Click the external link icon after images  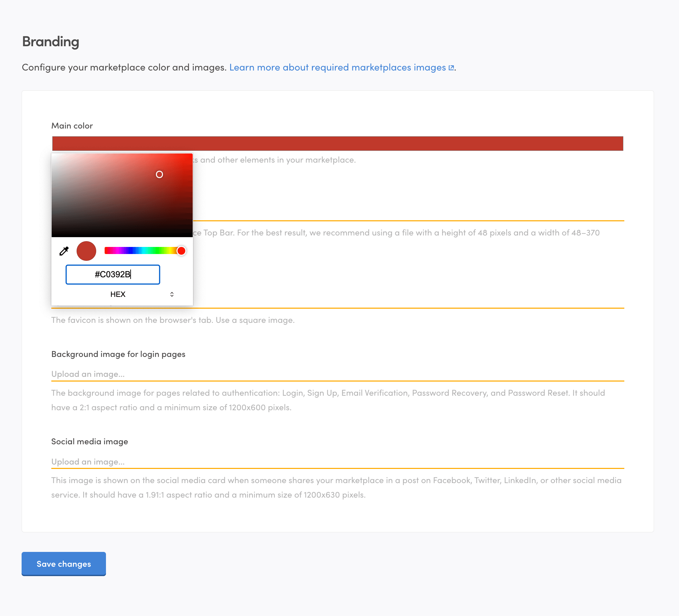click(x=451, y=67)
